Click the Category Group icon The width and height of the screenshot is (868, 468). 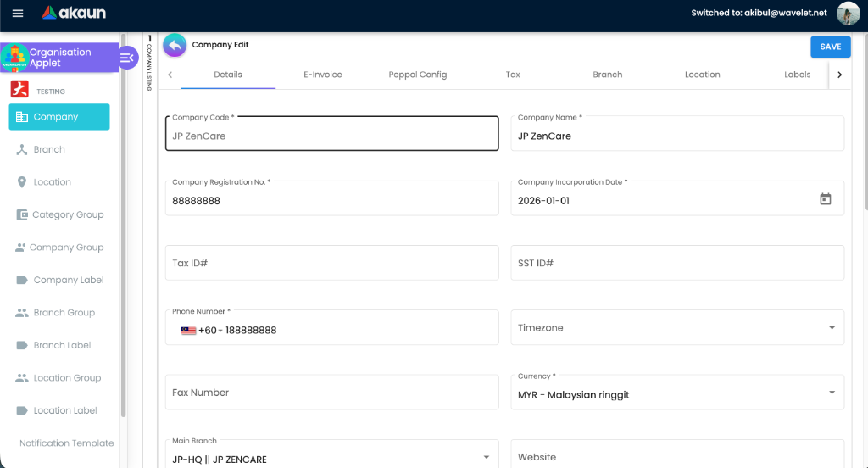click(21, 214)
